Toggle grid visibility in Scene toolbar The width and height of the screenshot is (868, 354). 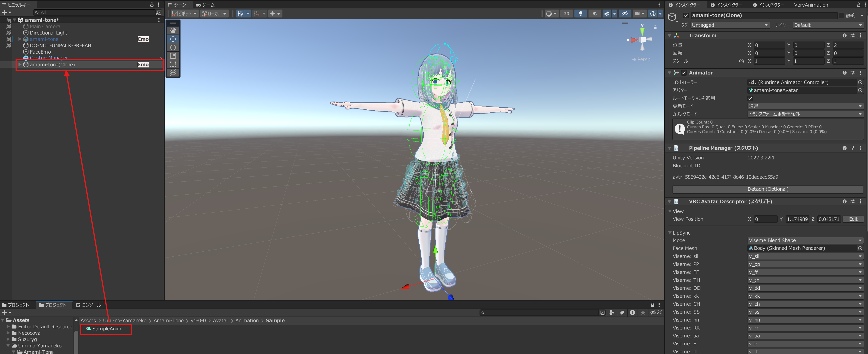coord(240,13)
